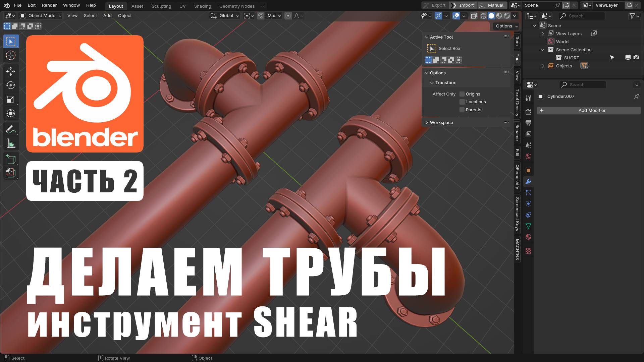644x362 pixels.
Task: Open the Render menu
Action: tap(49, 5)
